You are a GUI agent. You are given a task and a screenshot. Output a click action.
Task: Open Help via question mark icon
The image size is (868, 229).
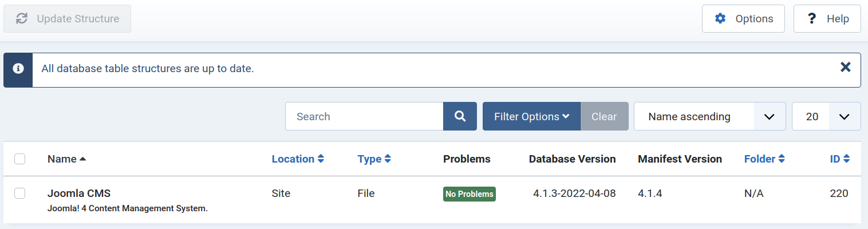coord(811,19)
